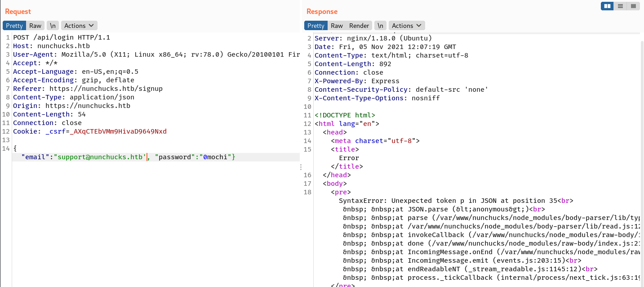Switch to the Response Raw tab
The image size is (644, 287).
tap(337, 26)
